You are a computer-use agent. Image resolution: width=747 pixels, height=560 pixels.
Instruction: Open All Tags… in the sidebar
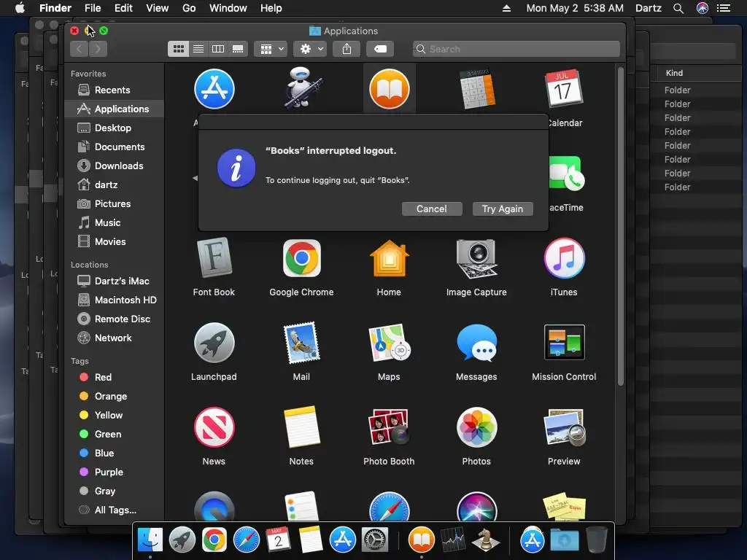point(115,510)
